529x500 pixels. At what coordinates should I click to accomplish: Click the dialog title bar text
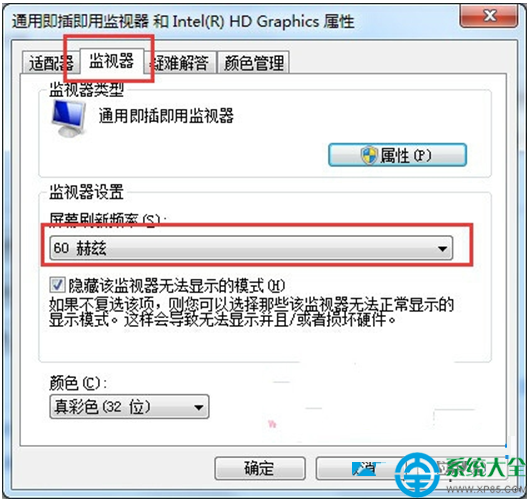(x=183, y=22)
